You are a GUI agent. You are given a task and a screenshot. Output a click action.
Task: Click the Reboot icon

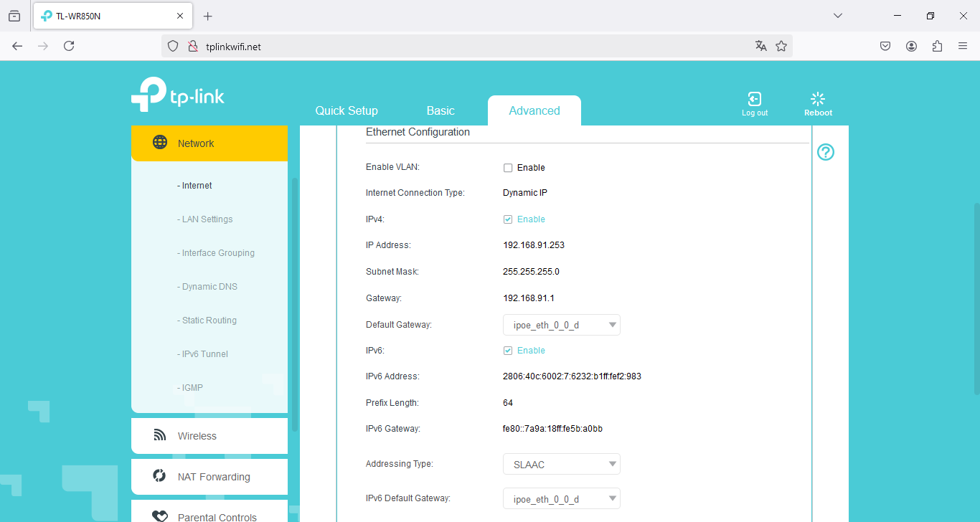click(x=817, y=99)
